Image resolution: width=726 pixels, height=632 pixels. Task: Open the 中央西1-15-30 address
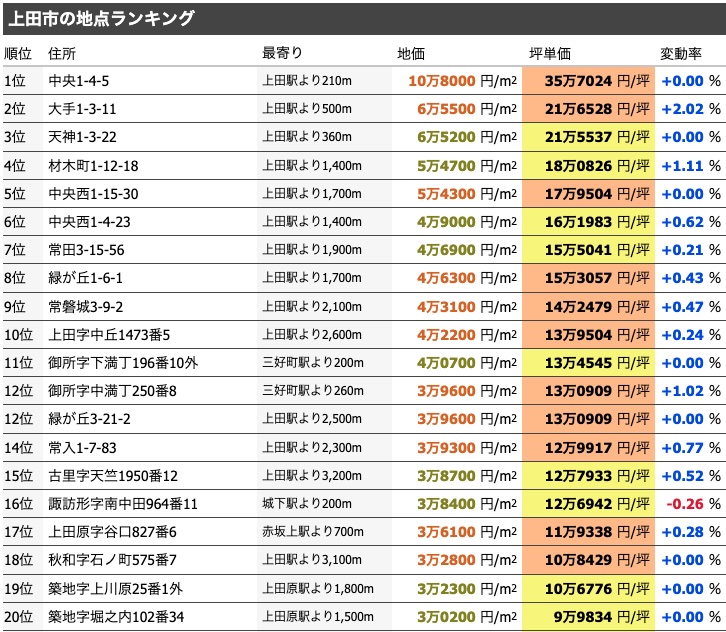93,194
